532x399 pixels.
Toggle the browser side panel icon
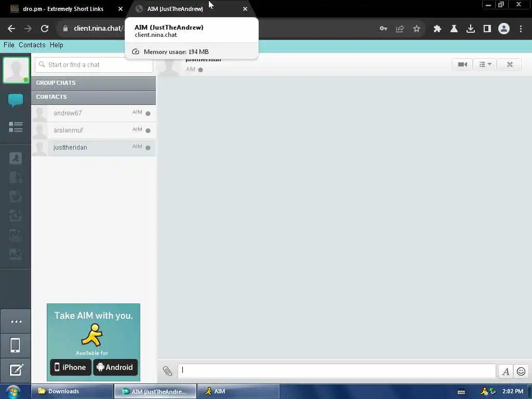pyautogui.click(x=487, y=29)
